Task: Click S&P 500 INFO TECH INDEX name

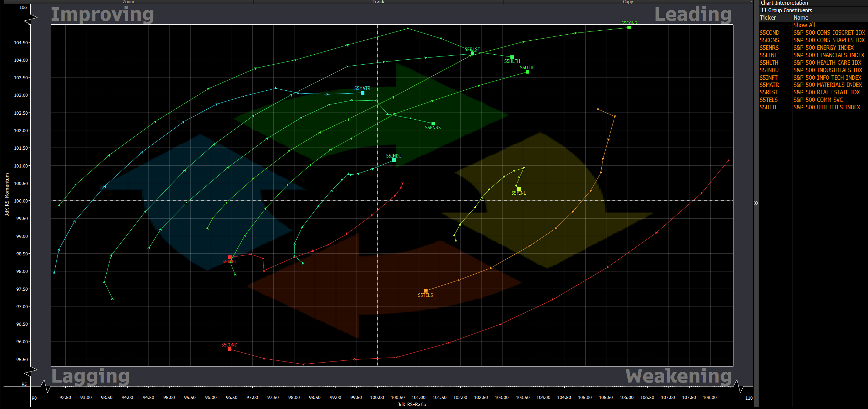Action: pyautogui.click(x=827, y=78)
